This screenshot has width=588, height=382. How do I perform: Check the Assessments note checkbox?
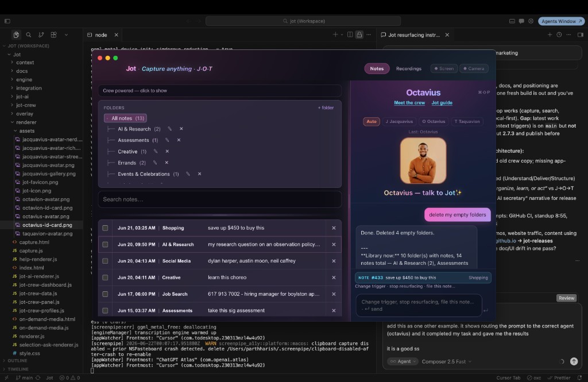[105, 310]
